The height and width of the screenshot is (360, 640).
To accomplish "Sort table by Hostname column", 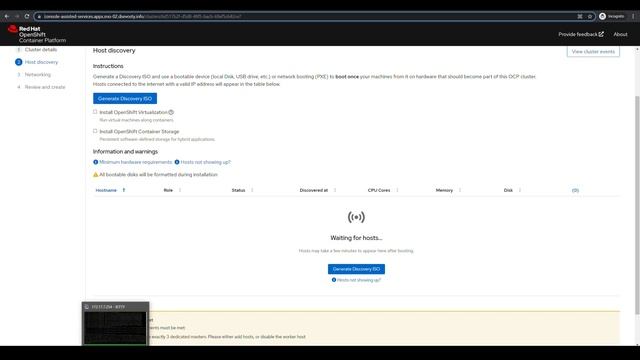I will 110,190.
